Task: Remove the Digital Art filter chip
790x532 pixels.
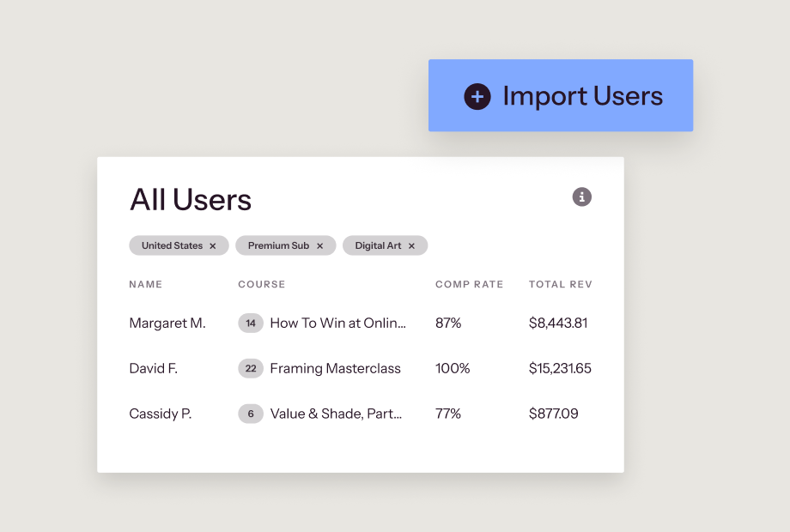Action: 411,246
